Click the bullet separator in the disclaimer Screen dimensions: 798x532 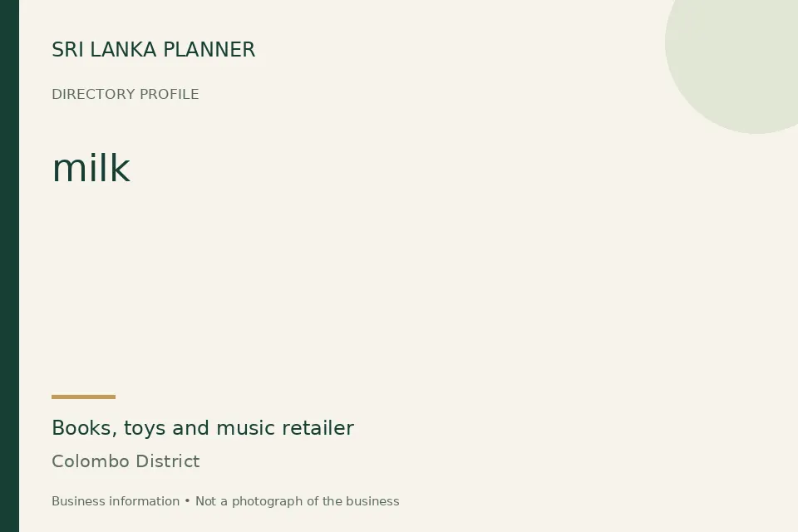tap(187, 501)
